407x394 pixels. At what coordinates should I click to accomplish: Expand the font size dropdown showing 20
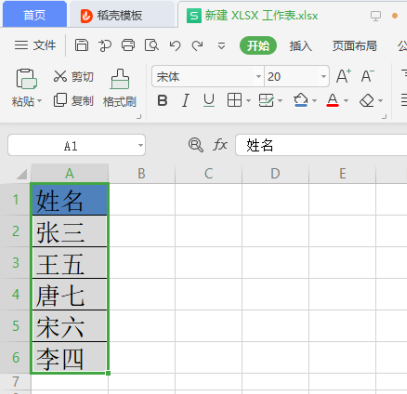click(x=323, y=77)
